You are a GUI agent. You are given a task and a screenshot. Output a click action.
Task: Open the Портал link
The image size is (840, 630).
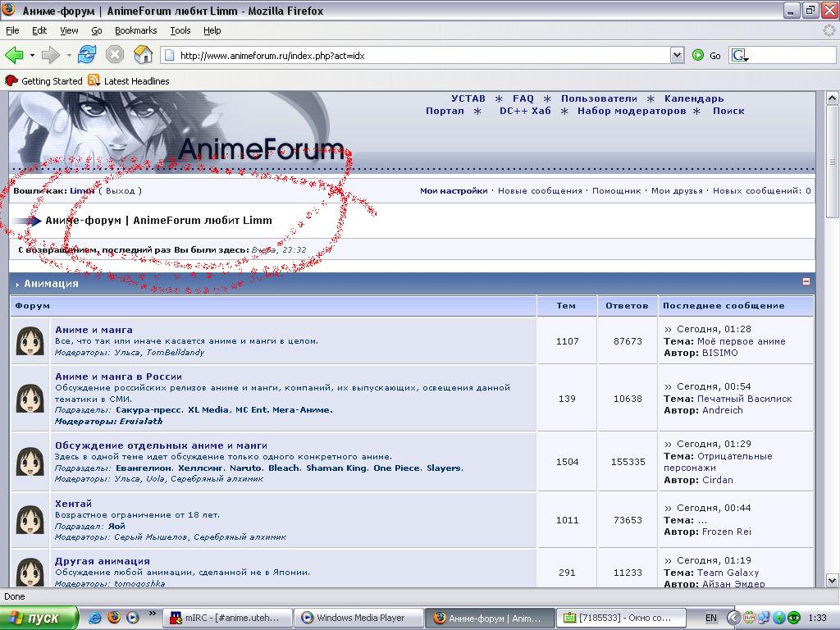tap(445, 111)
